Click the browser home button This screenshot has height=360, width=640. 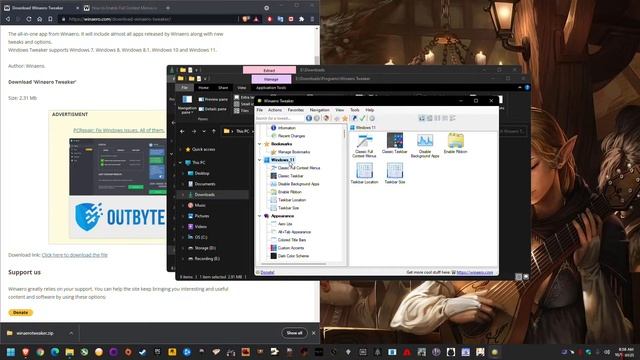pos(40,19)
